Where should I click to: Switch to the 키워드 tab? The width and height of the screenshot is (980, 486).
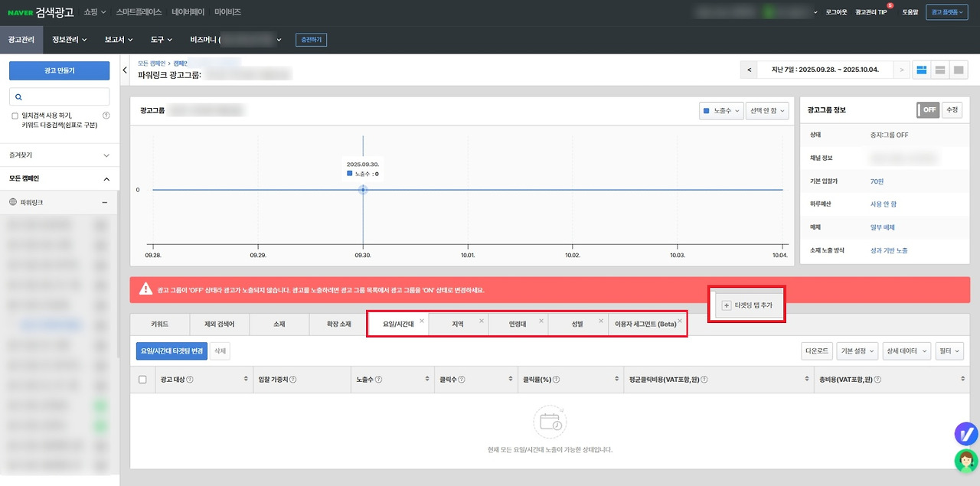coord(160,325)
